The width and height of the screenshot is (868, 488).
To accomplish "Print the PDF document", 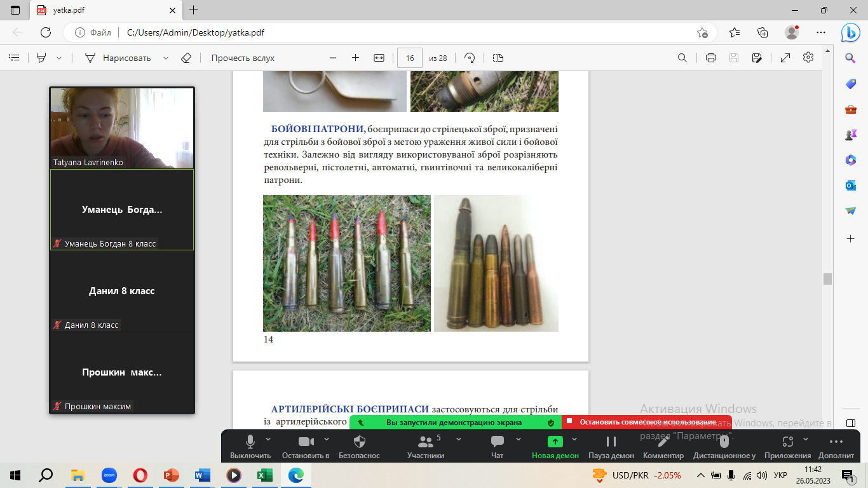I will point(711,58).
